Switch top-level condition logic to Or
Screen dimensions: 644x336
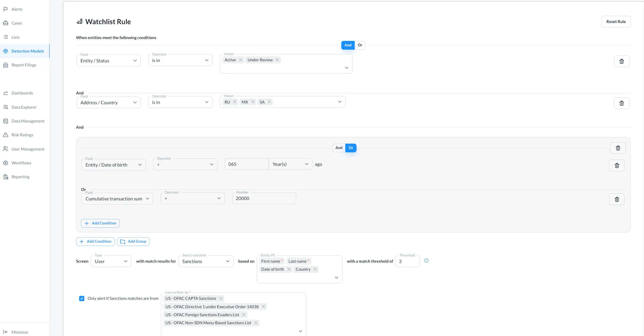(360, 45)
